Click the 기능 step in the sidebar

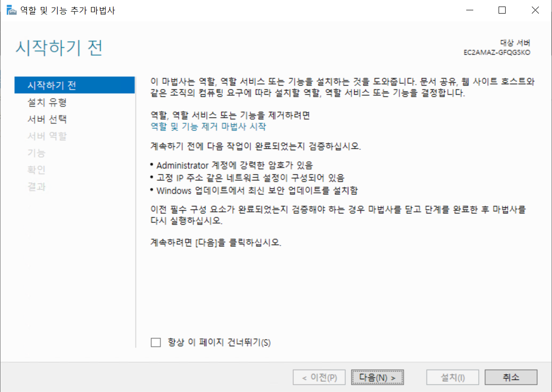(37, 153)
